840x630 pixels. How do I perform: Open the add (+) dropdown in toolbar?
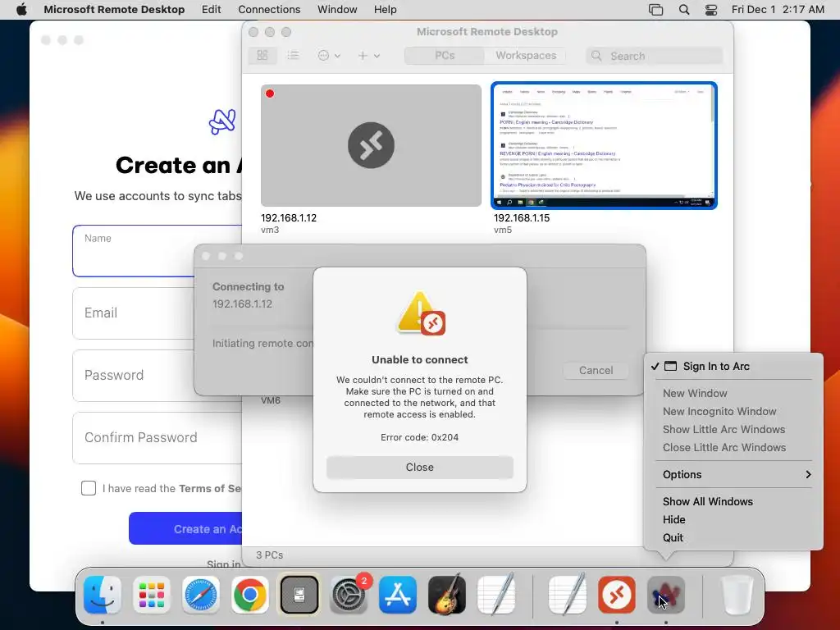click(368, 55)
